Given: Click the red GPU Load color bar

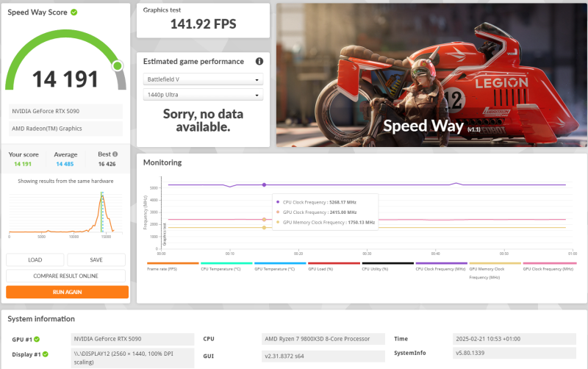Looking at the screenshot, I should pos(334,263).
